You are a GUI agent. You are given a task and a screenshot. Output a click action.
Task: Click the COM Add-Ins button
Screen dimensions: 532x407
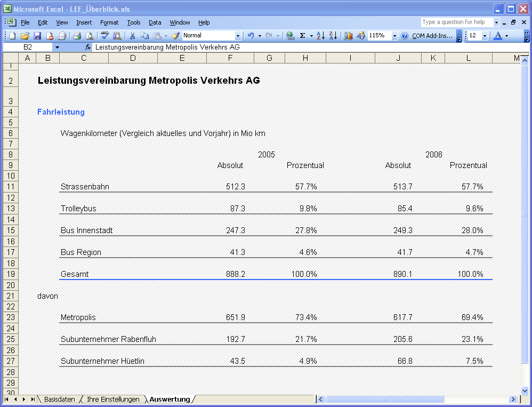click(x=432, y=36)
